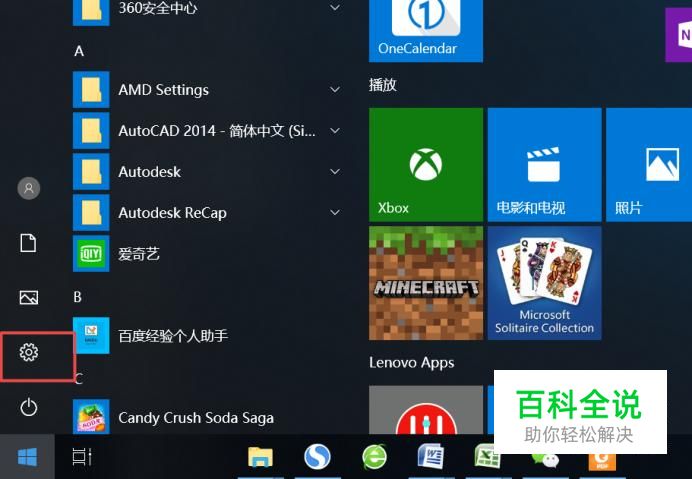Viewport: 692px width, 479px height.
Task: Click the AMD Settings folder icon
Action: (x=91, y=90)
